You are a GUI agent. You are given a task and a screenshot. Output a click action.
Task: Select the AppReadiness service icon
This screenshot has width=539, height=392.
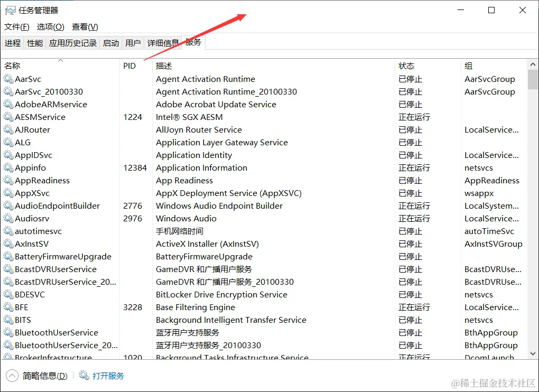pyautogui.click(x=8, y=181)
